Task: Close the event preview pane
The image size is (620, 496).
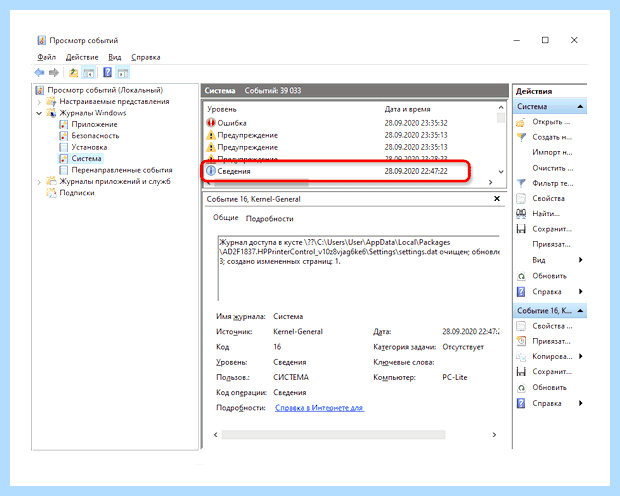Action: pyautogui.click(x=497, y=199)
